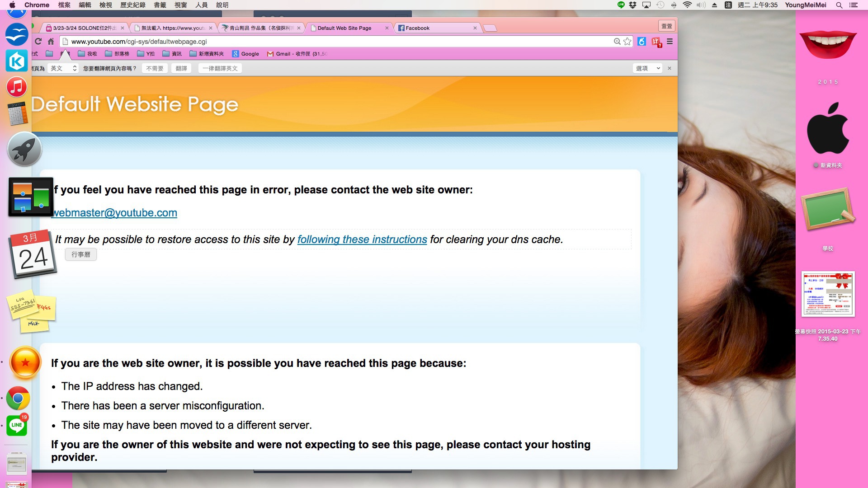This screenshot has width=868, height=488.
Task: Launch LINE app from the dock
Action: pos(17,425)
